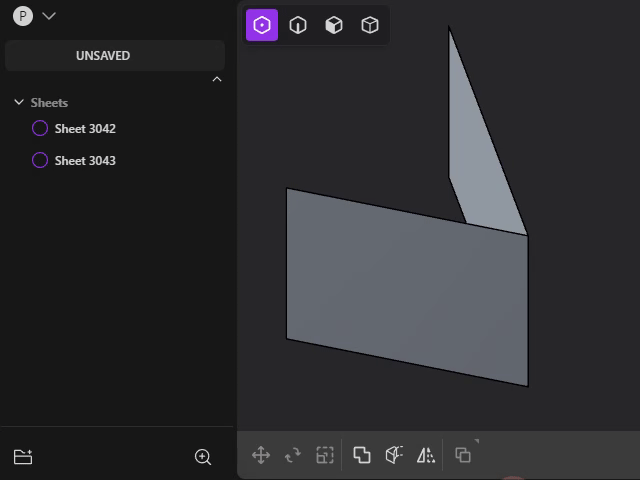
Task: Click the Boolean union icon
Action: [x=362, y=455]
